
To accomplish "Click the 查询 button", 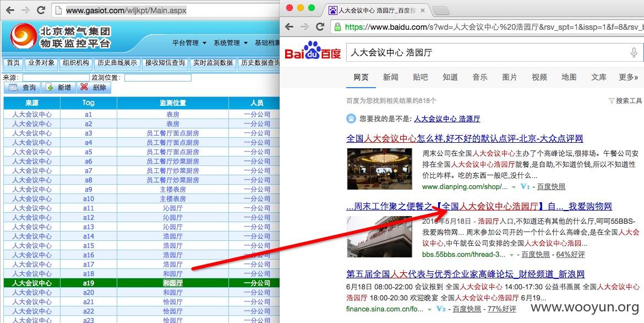I will [22, 88].
